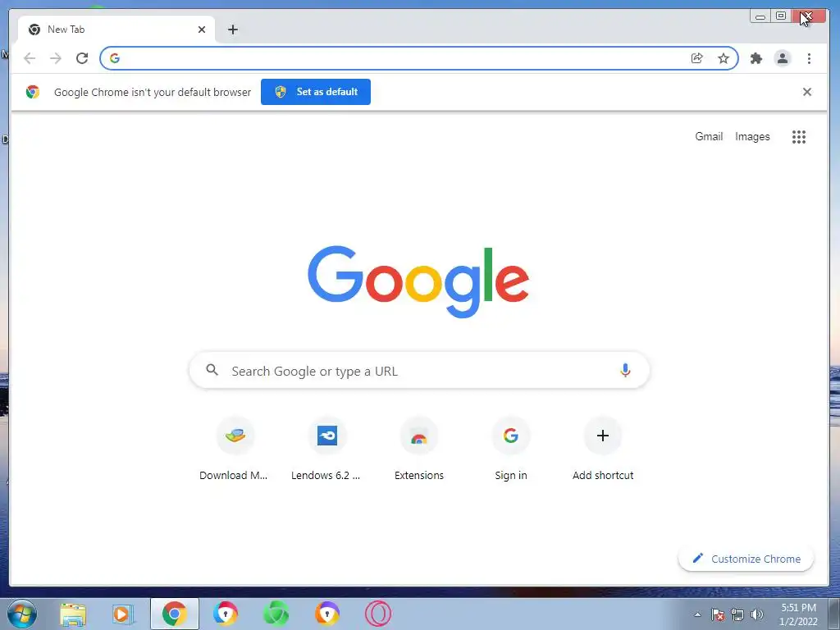The width and height of the screenshot is (840, 630).
Task: Open the profile avatar menu
Action: [x=783, y=58]
